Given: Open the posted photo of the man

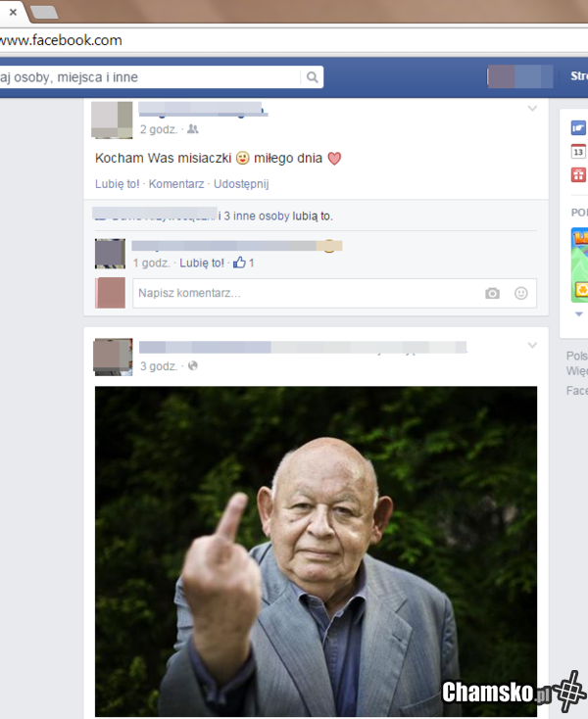Looking at the screenshot, I should point(316,551).
